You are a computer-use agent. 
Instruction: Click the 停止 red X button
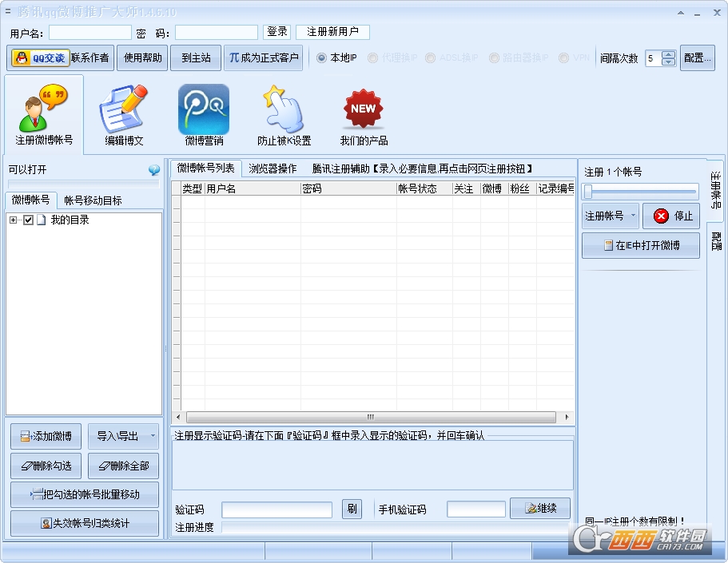pos(671,216)
